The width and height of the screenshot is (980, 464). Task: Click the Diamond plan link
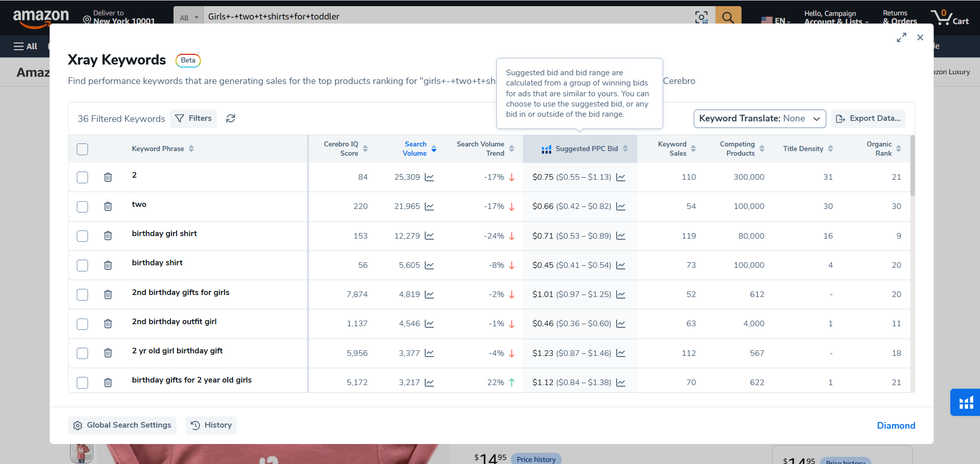click(x=896, y=426)
